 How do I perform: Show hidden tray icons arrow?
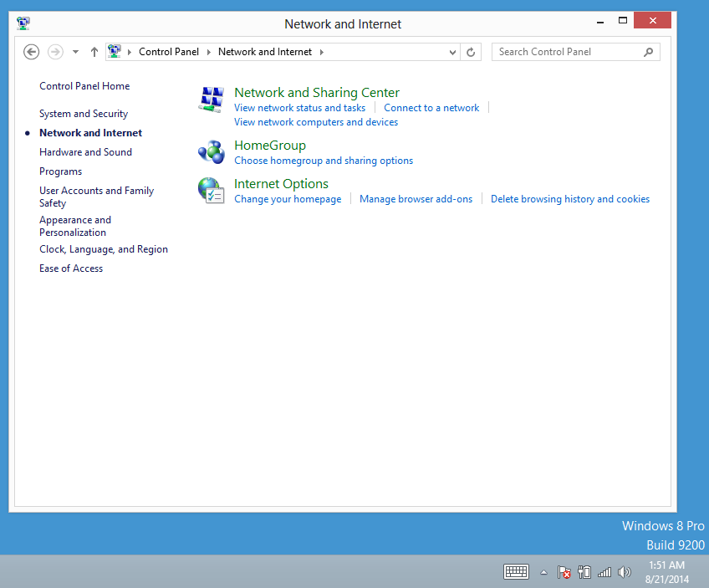(x=544, y=572)
